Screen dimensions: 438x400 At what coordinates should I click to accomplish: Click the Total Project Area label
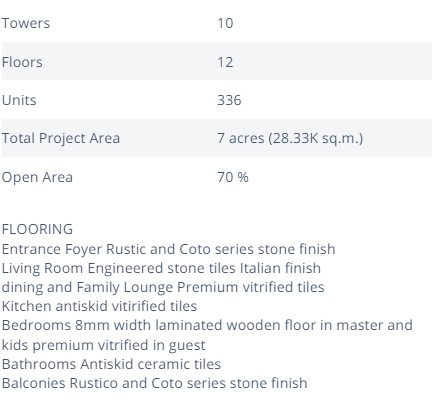click(61, 138)
